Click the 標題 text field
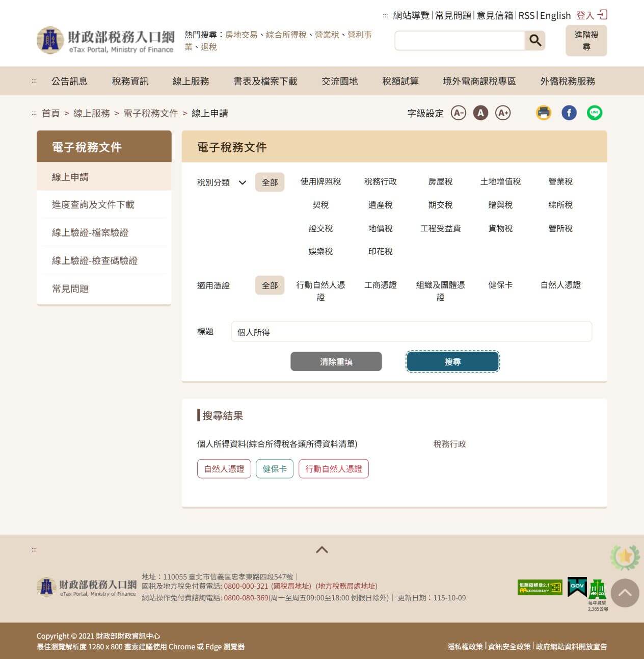The height and width of the screenshot is (659, 644). (411, 332)
